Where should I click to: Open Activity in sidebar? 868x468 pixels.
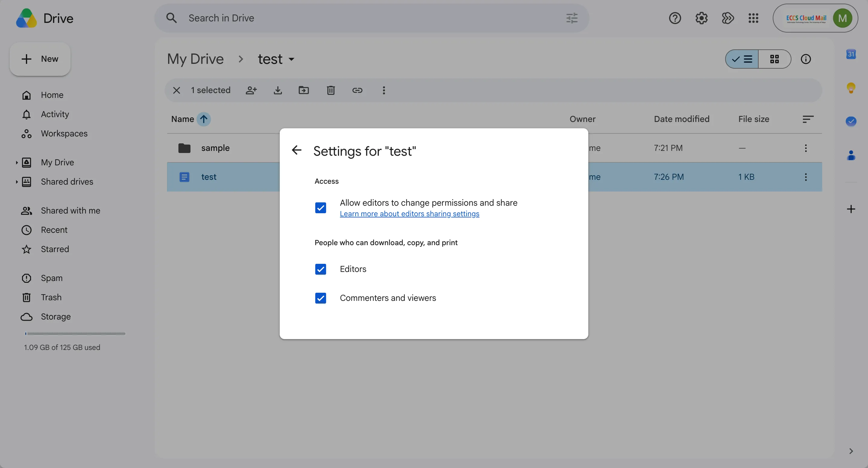coord(55,114)
